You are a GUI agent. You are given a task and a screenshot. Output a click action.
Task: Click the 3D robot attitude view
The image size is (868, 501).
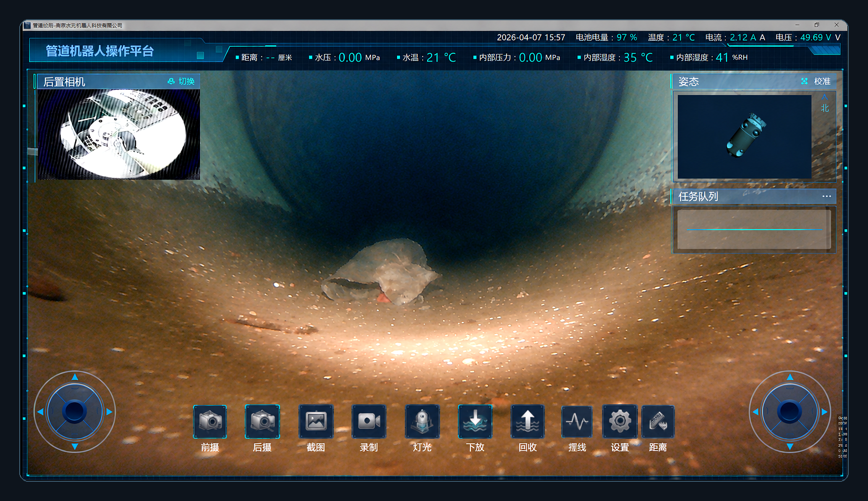744,137
